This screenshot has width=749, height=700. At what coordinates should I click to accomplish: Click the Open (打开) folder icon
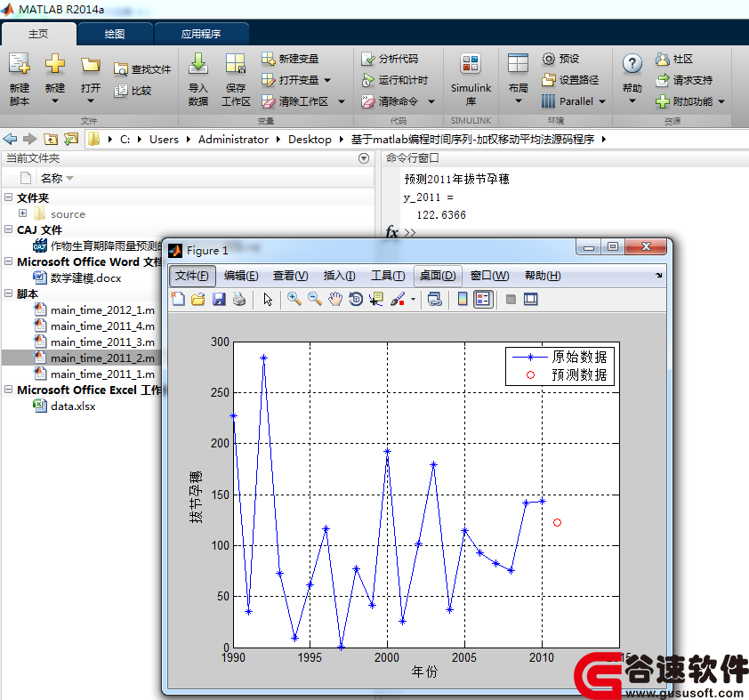[90, 64]
